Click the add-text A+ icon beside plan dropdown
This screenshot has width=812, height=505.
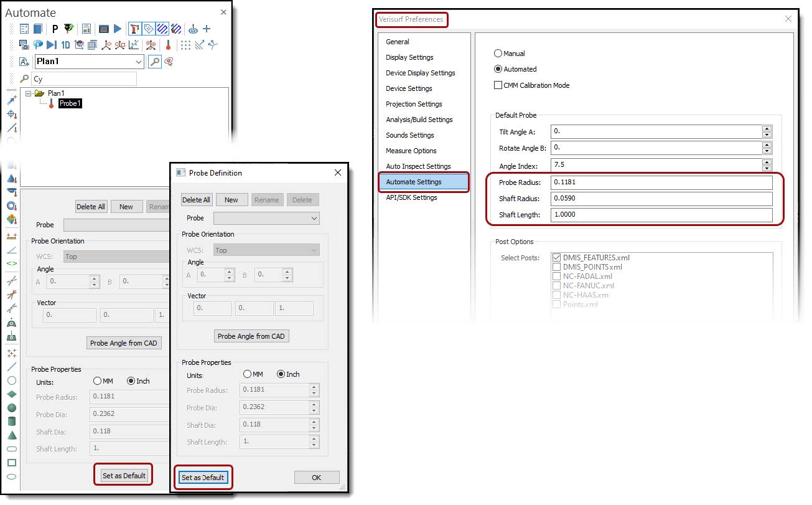[x=24, y=62]
